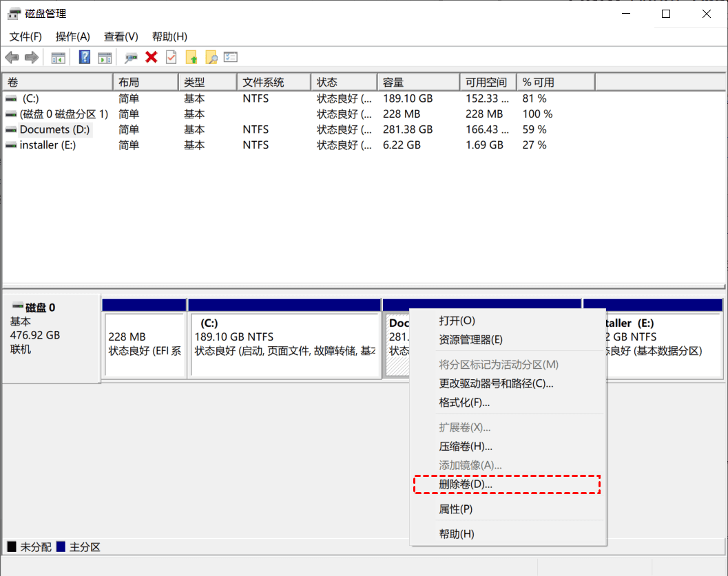
Task: Click the folder with green up arrow icon
Action: click(191, 57)
